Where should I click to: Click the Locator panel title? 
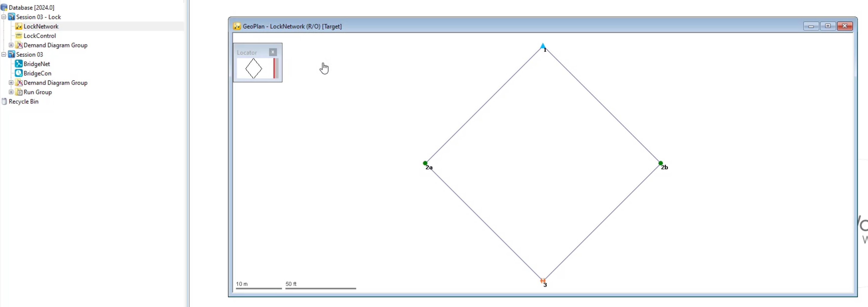[247, 52]
